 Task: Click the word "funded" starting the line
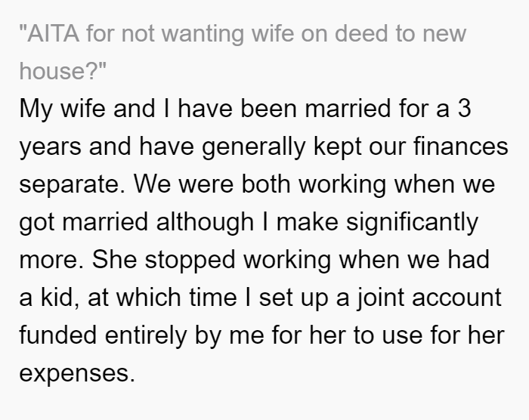(x=57, y=335)
